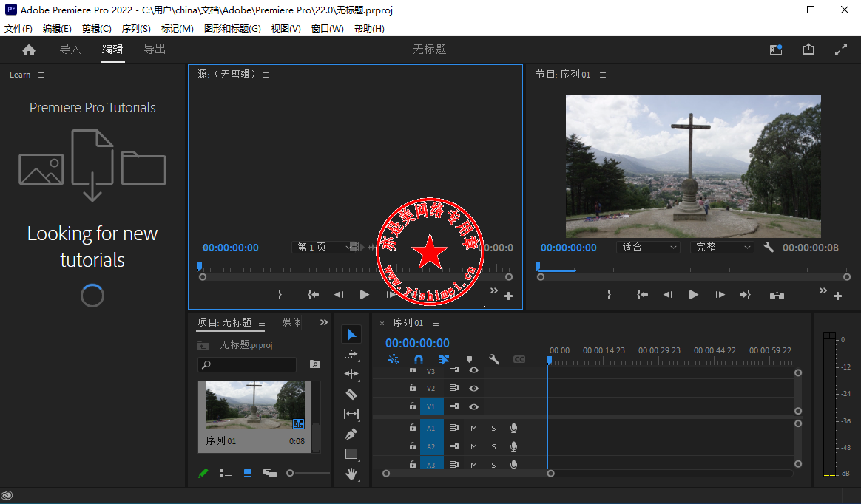Toggle visibility of track V1
Viewport: 861px width, 504px height.
tap(473, 407)
